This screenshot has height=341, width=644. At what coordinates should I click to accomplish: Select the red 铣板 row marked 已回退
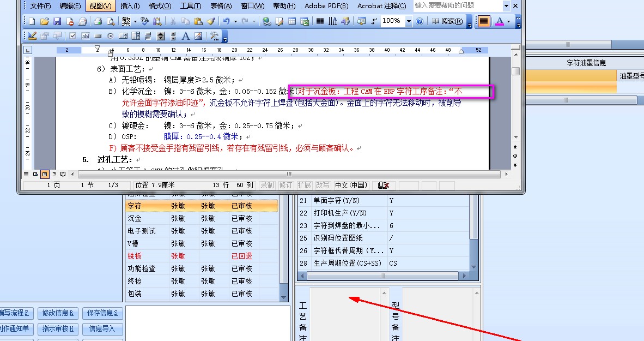[202, 256]
